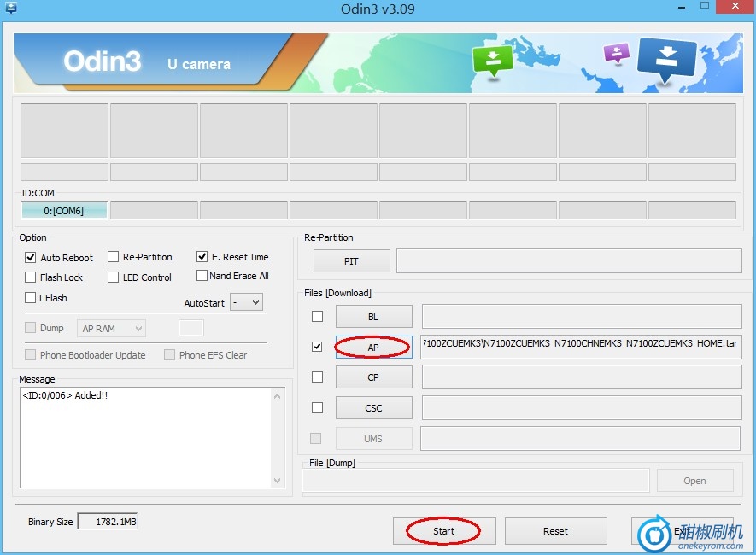Screen dimensions: 756x555
Task: Click the Odin3 logo in the banner
Action: (103, 61)
